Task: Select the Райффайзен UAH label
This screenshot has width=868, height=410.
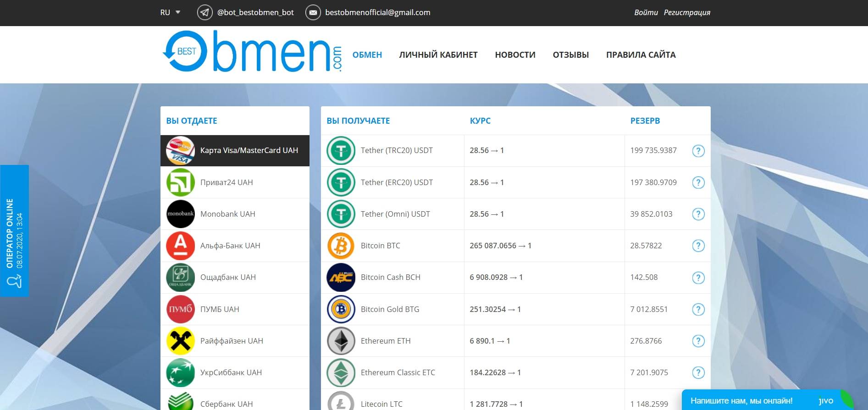Action: pyautogui.click(x=232, y=341)
